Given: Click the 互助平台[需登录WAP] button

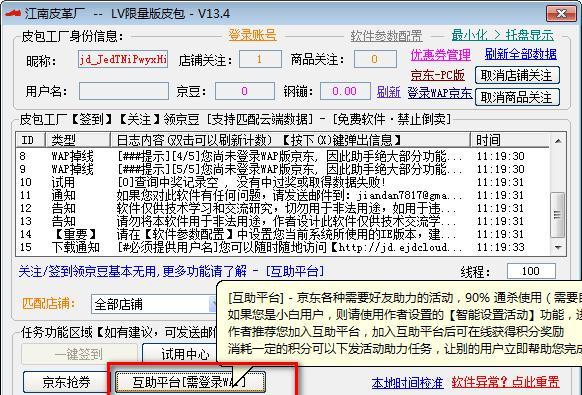Looking at the screenshot, I should point(190,382).
